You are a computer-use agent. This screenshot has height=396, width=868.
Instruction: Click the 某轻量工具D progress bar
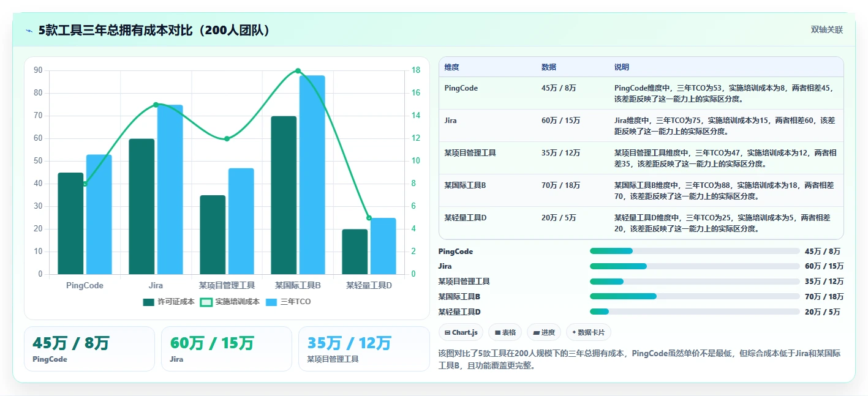click(x=695, y=312)
